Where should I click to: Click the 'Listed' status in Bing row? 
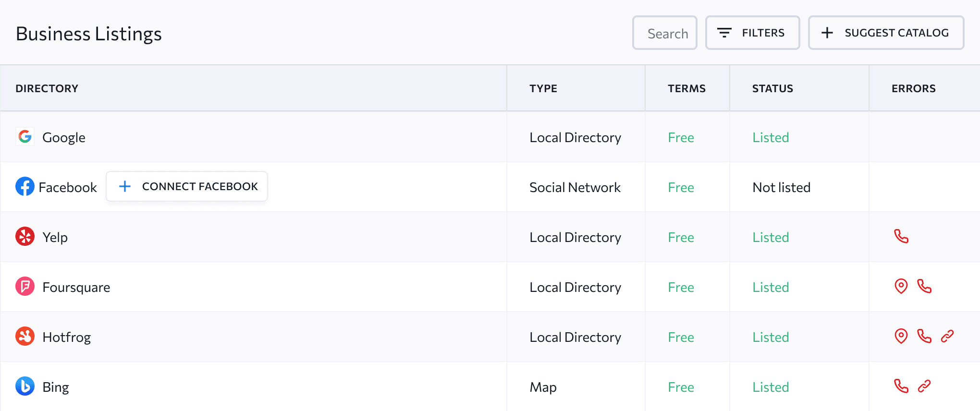pos(771,387)
